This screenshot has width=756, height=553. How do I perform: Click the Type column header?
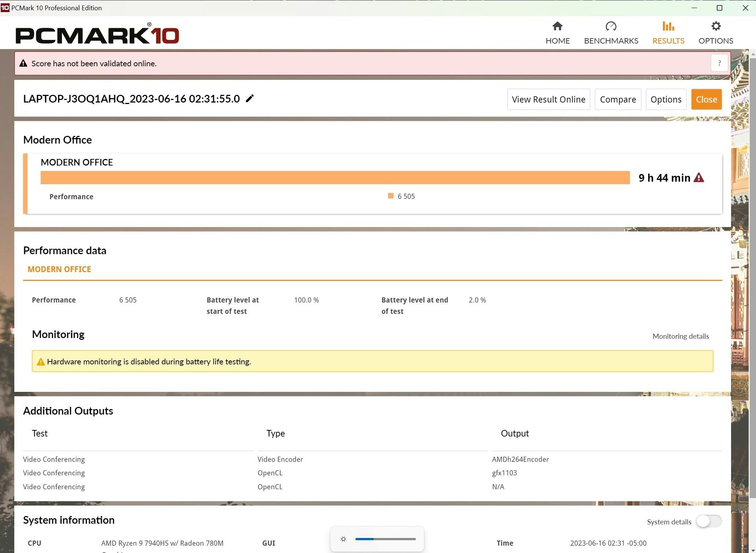pos(276,433)
